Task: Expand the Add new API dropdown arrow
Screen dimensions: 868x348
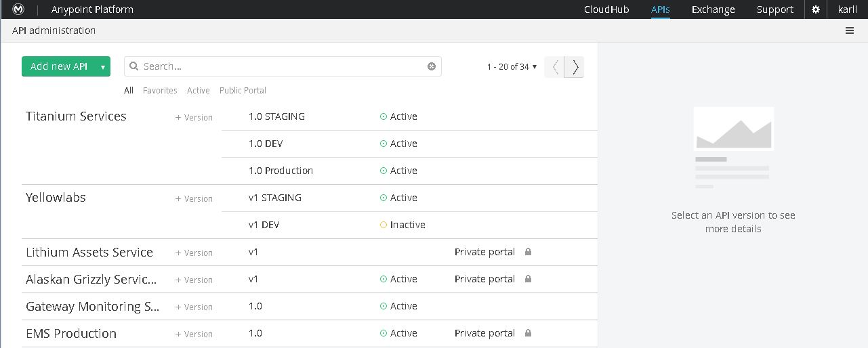Action: pos(102,66)
